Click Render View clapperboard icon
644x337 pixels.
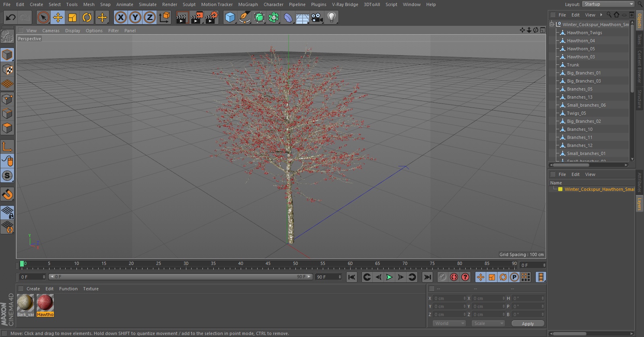pyautogui.click(x=182, y=17)
